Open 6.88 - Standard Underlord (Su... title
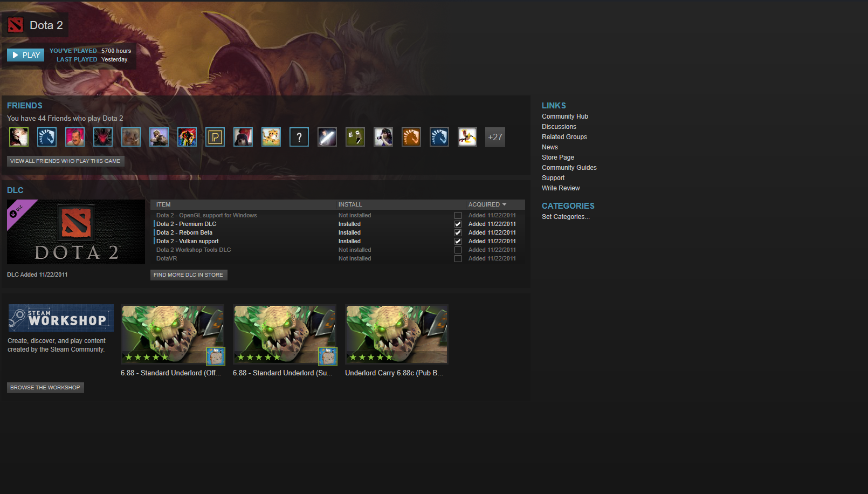 pyautogui.click(x=283, y=373)
